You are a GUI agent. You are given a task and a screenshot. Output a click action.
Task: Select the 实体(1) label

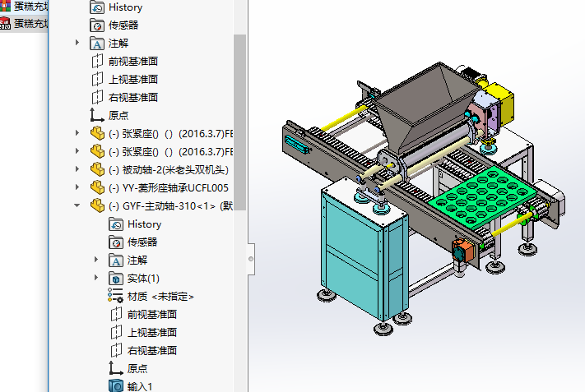coord(143,279)
